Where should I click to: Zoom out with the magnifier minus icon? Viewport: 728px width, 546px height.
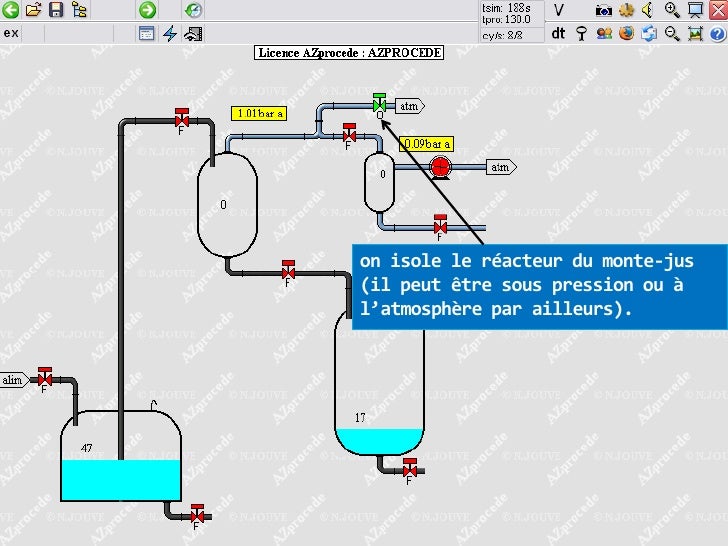point(672,33)
